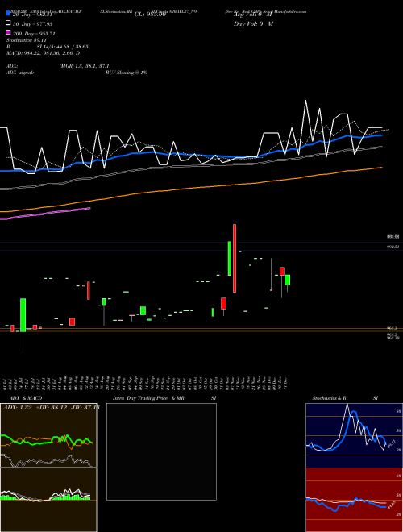This screenshot has height=532, width=403.
Task: Click the last green candlestick on the chart
Action: pos(287,280)
